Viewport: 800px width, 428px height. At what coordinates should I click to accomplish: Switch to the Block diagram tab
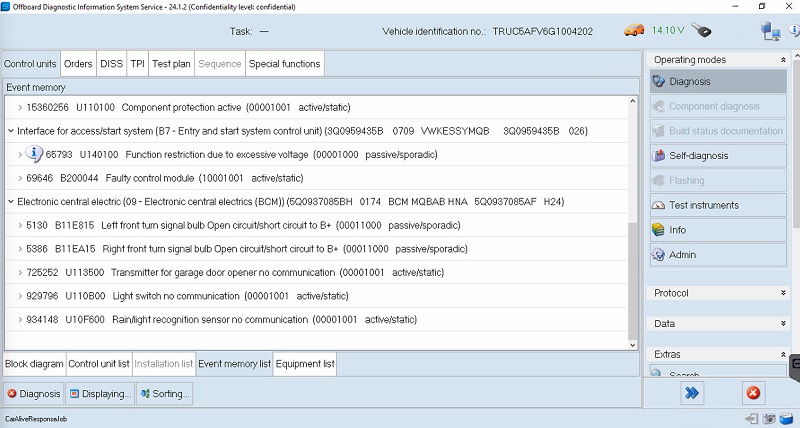[x=34, y=364]
